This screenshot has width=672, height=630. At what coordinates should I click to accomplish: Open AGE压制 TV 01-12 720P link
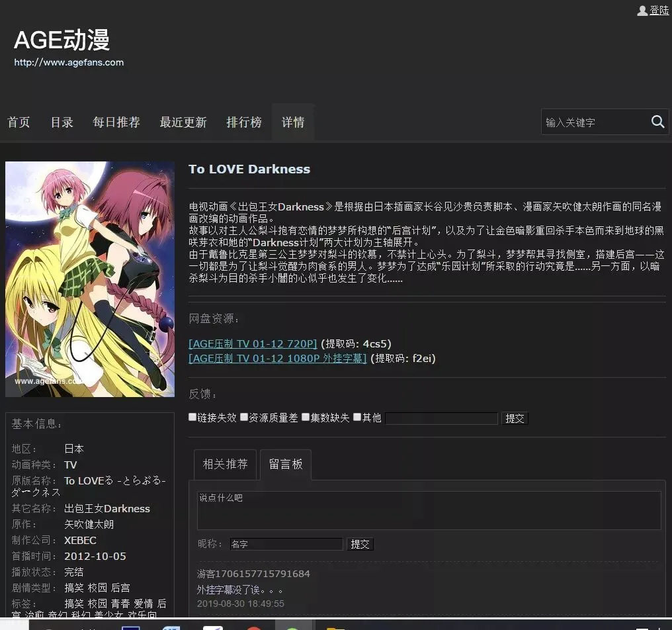click(253, 344)
